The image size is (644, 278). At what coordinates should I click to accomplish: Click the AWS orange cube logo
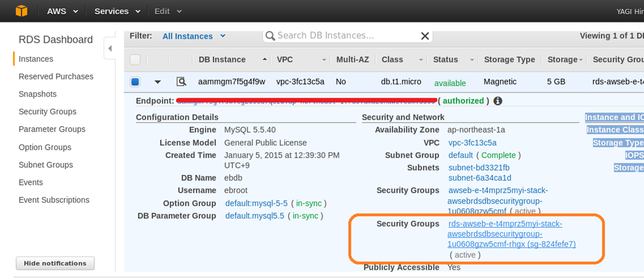tap(22, 11)
